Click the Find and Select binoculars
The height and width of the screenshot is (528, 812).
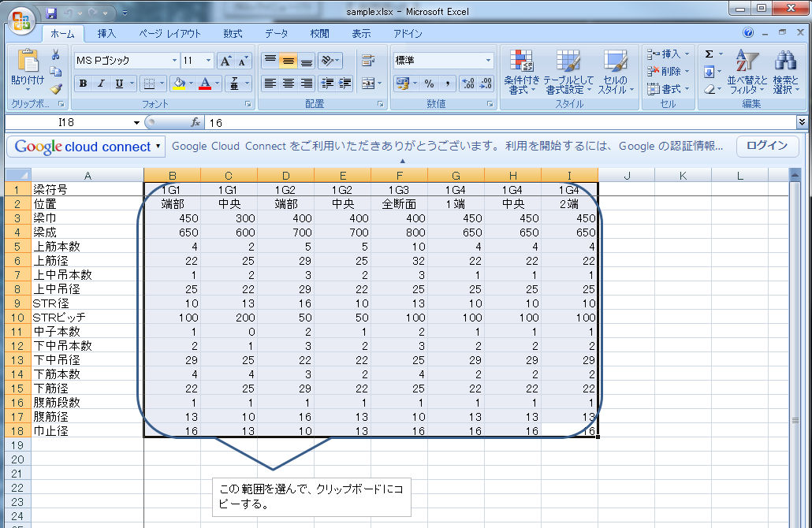785,73
